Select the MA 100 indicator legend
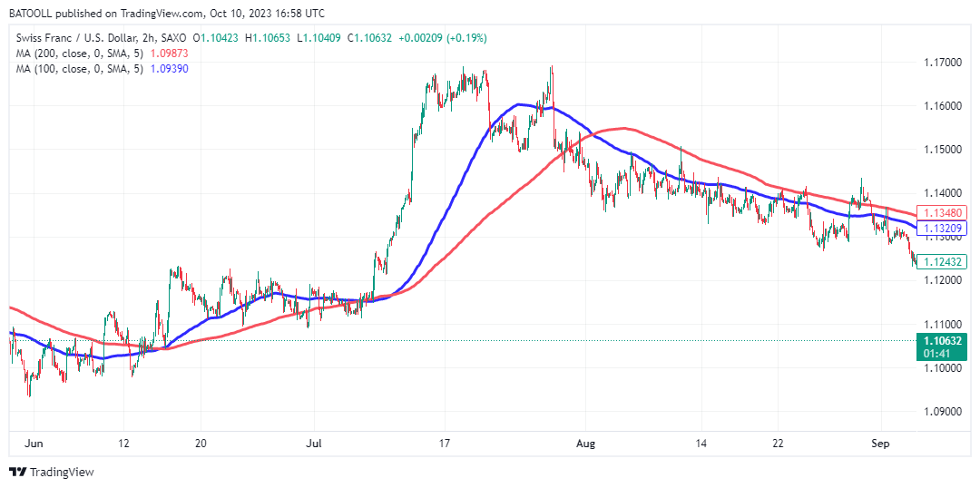The image size is (980, 488). tap(78, 69)
